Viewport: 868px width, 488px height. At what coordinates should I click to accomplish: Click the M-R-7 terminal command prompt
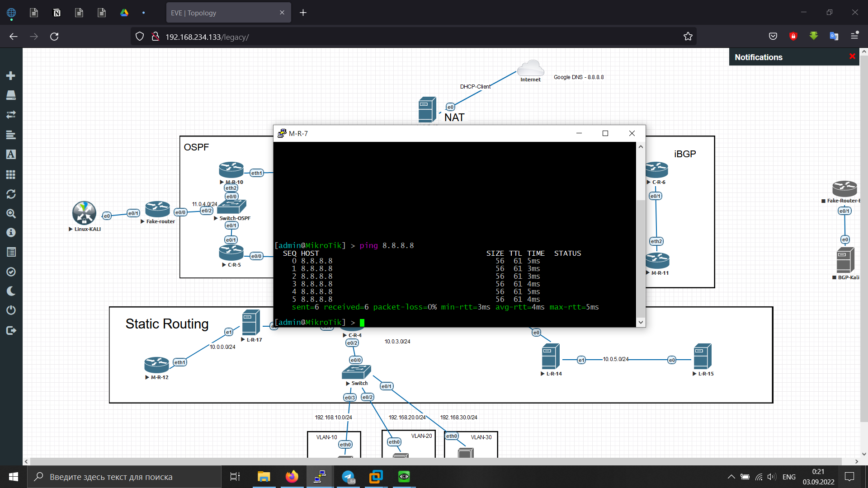pyautogui.click(x=362, y=323)
